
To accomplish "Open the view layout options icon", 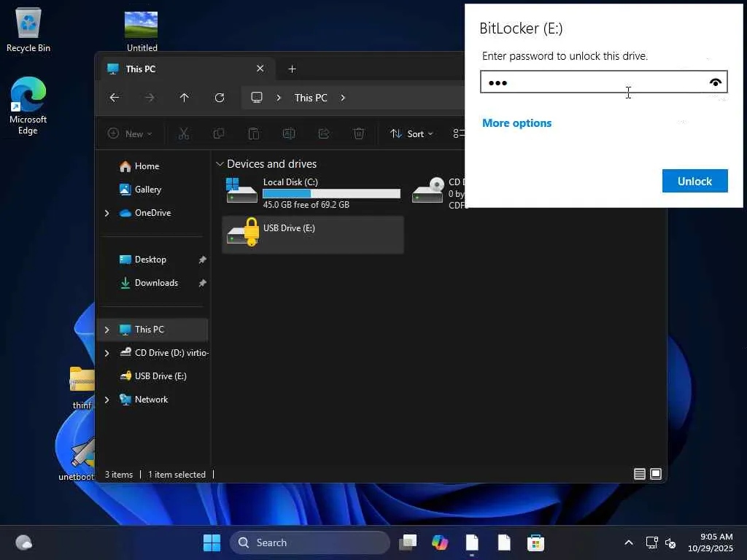I will (x=458, y=134).
